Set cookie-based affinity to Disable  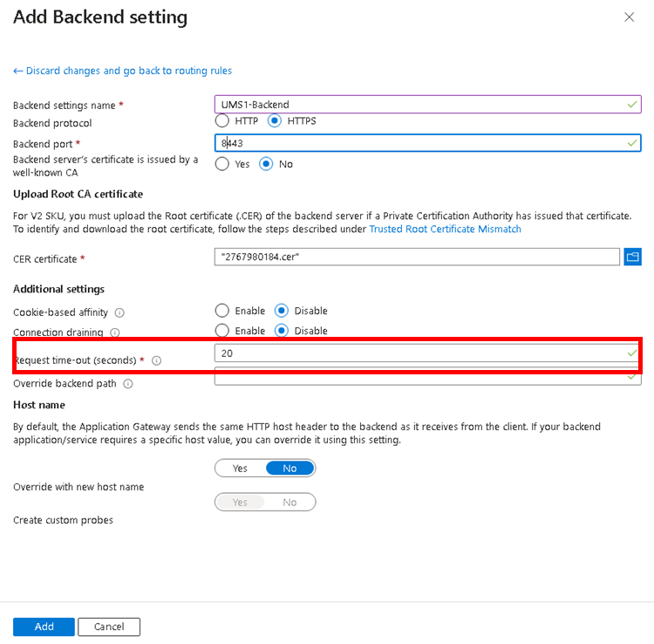[x=283, y=311]
